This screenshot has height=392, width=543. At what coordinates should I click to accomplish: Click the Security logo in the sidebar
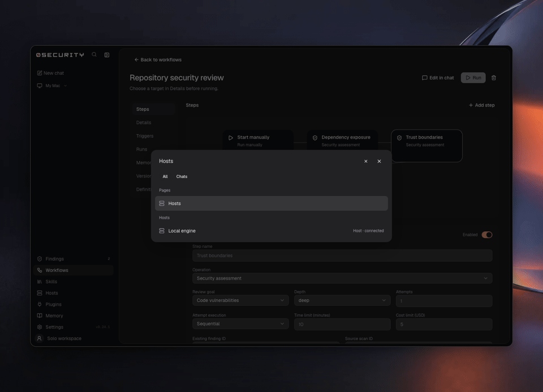pos(60,55)
